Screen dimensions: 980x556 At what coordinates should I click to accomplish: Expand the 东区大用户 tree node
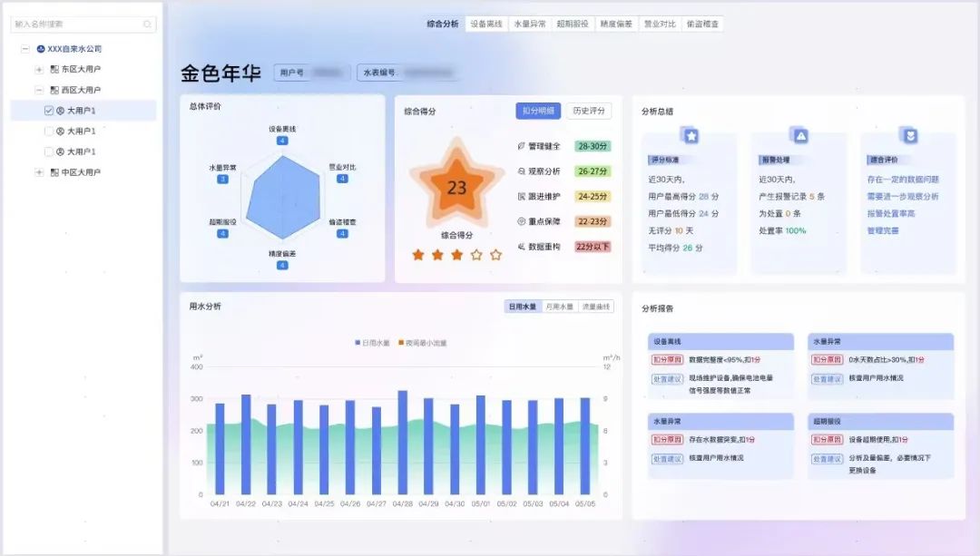click(39, 69)
